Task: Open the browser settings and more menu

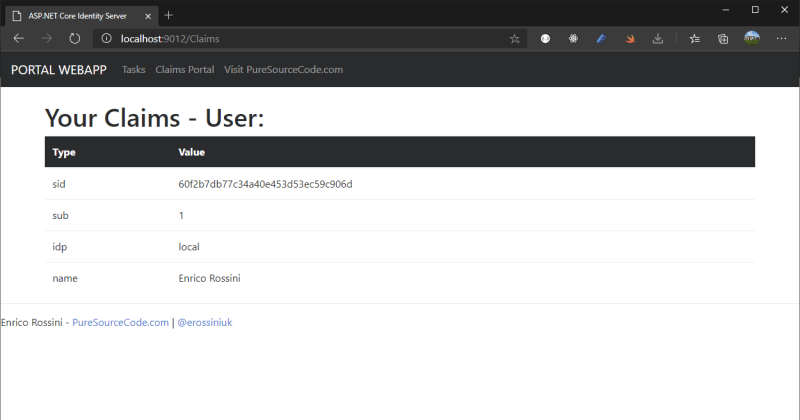Action: 781,39
